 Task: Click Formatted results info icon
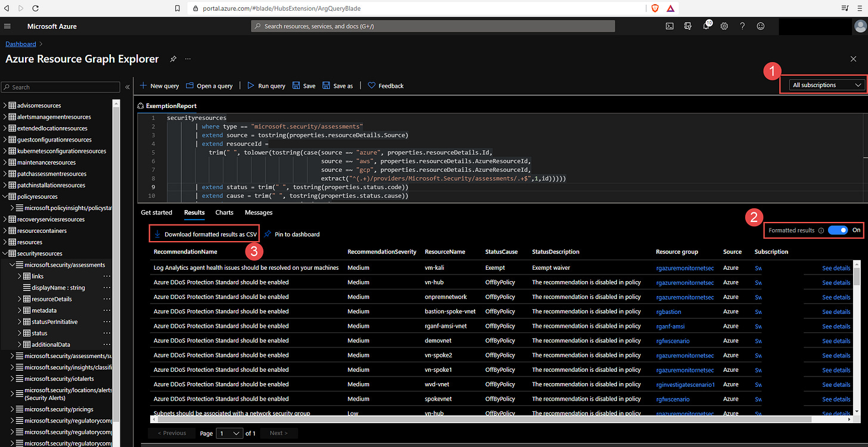pos(821,230)
